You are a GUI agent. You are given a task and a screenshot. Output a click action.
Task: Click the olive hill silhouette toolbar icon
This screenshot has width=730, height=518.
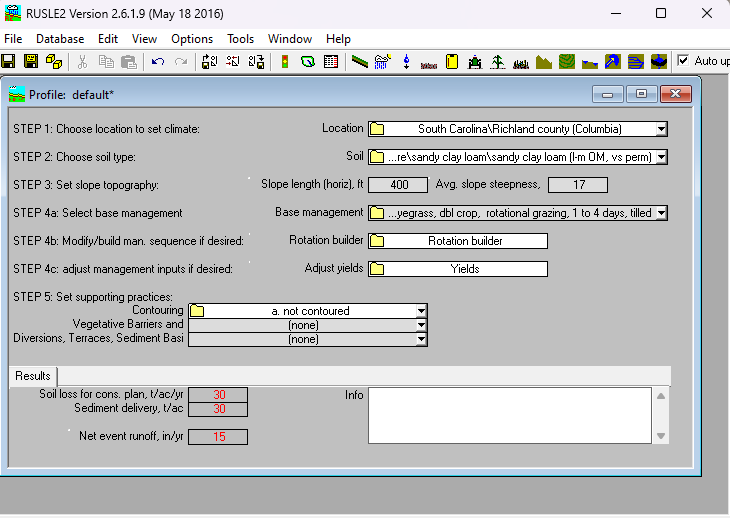(x=543, y=62)
